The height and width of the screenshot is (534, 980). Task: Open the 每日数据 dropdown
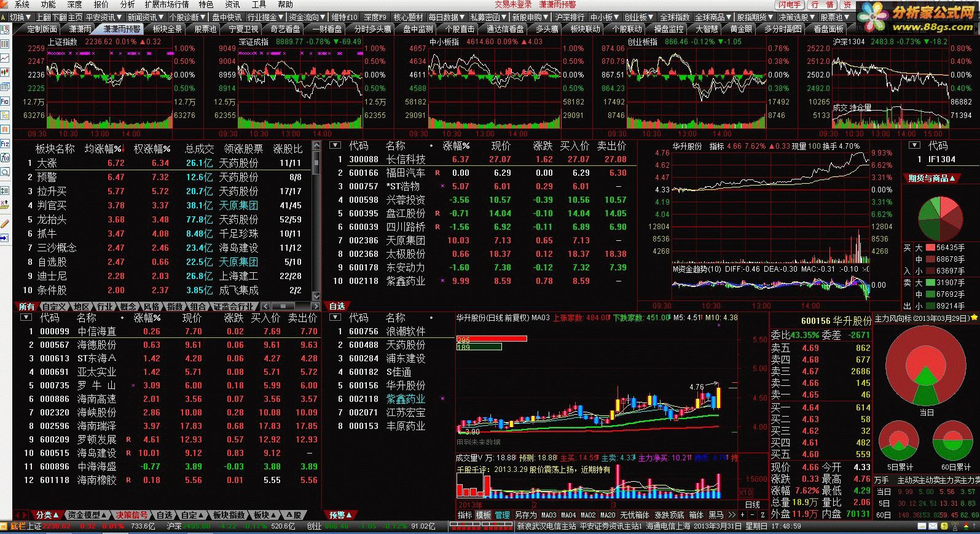(447, 17)
